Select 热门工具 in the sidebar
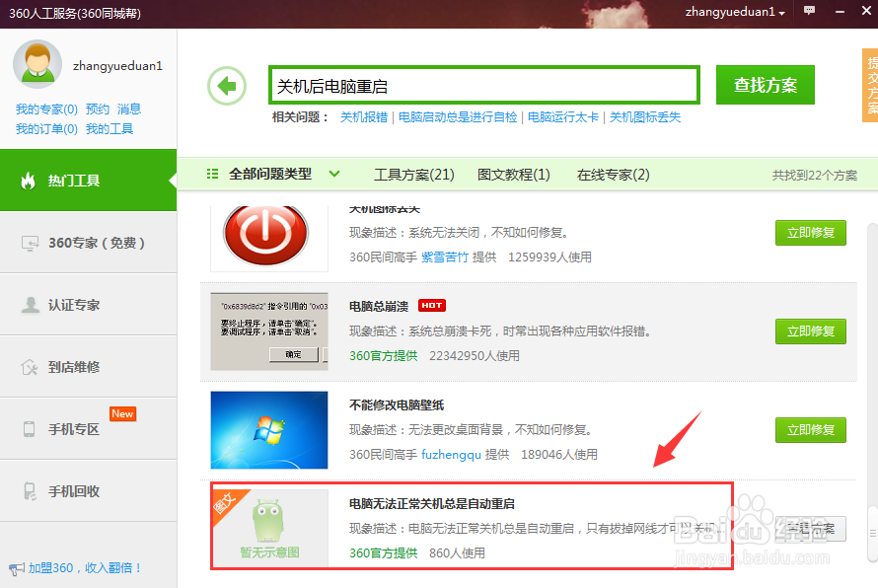 pos(89,181)
